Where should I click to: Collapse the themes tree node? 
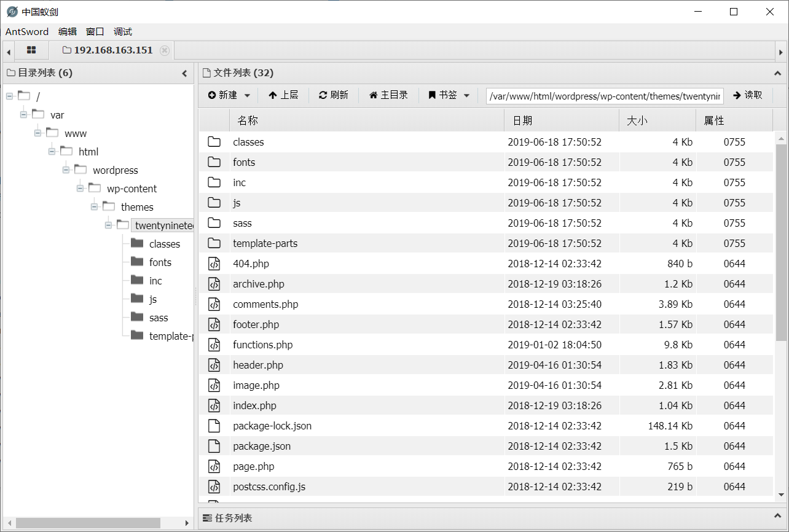coord(95,207)
